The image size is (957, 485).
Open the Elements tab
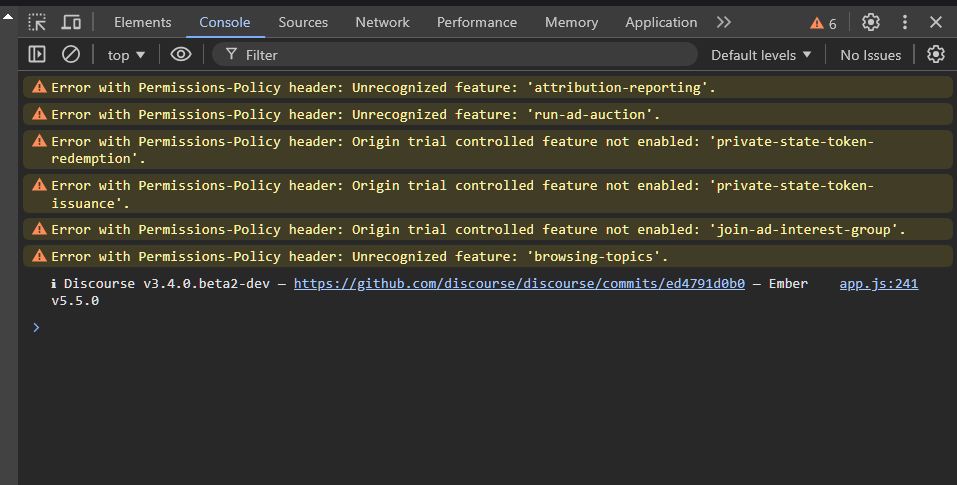(142, 23)
